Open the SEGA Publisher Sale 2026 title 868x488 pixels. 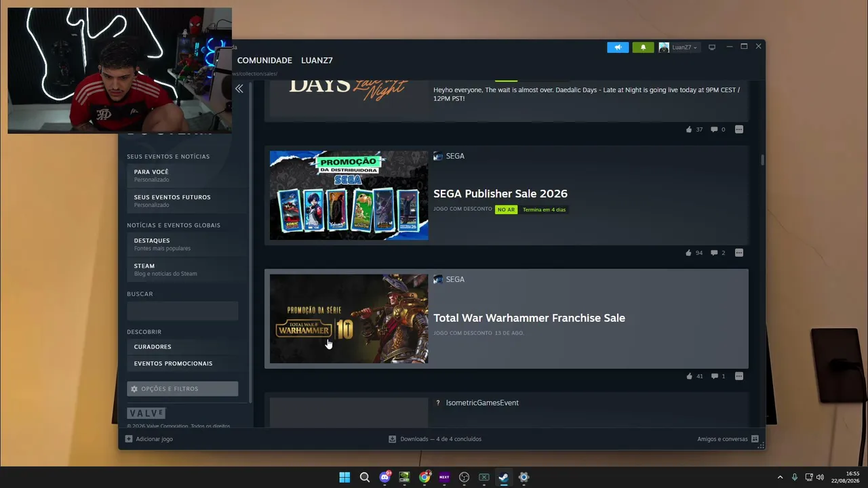pos(500,194)
